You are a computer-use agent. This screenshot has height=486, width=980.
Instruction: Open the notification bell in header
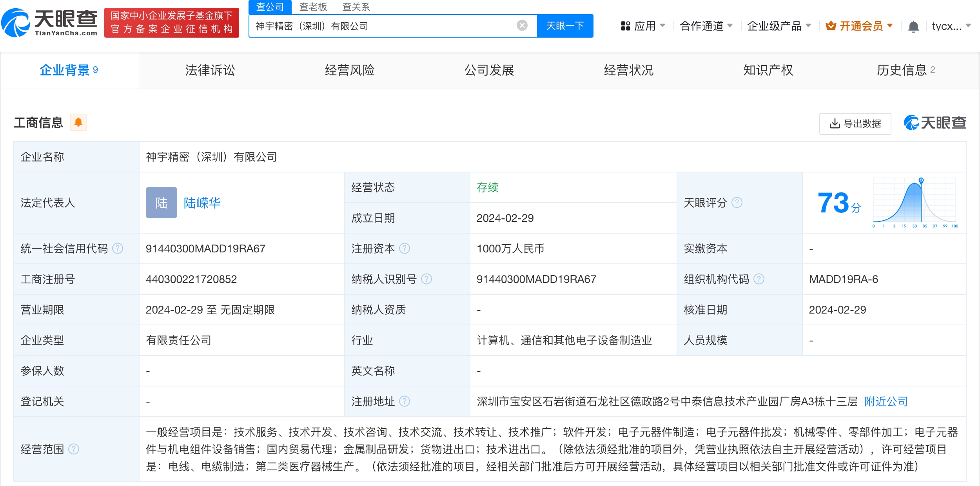(x=913, y=26)
